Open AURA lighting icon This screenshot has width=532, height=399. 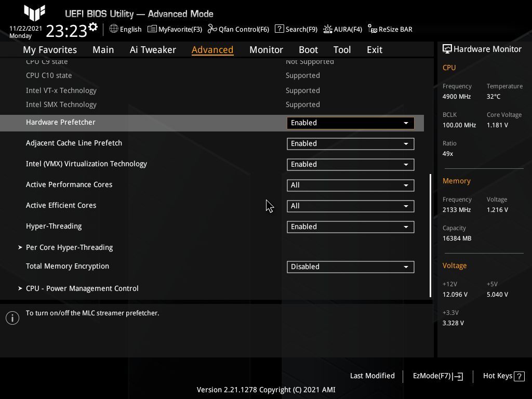coord(328,29)
